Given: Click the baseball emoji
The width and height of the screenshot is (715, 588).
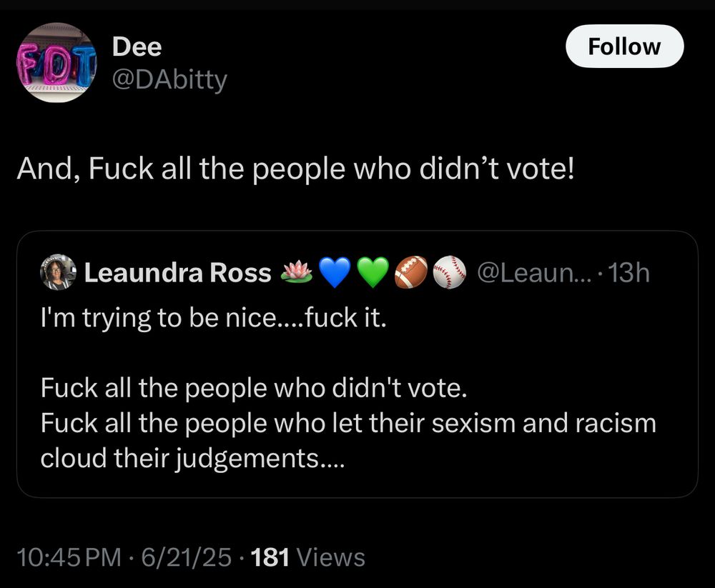Looking at the screenshot, I should click(x=448, y=273).
